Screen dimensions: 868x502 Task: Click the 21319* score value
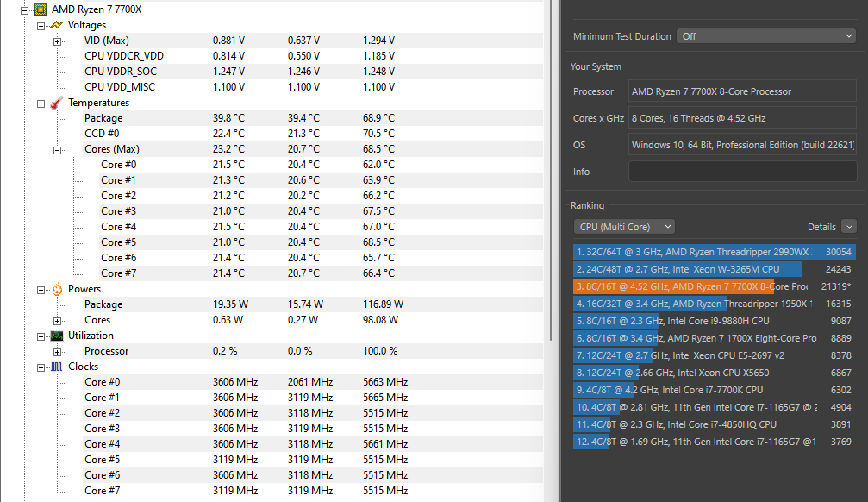(836, 286)
